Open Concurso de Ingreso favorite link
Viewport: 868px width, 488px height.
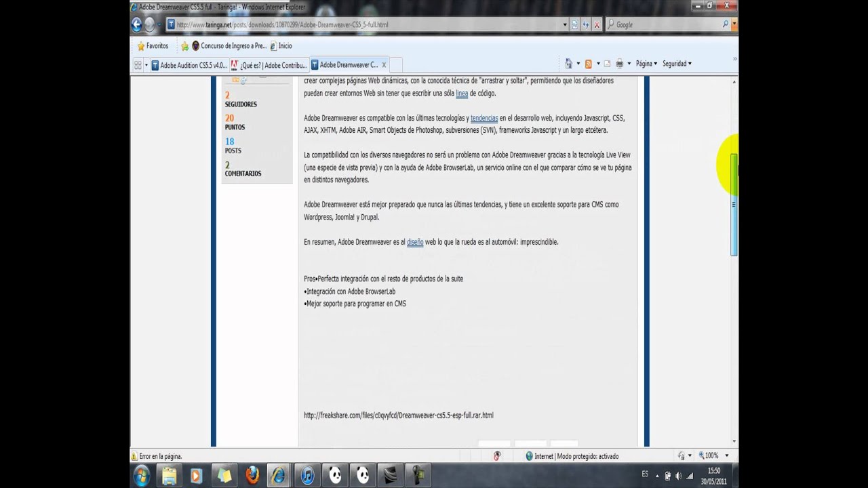click(x=229, y=46)
